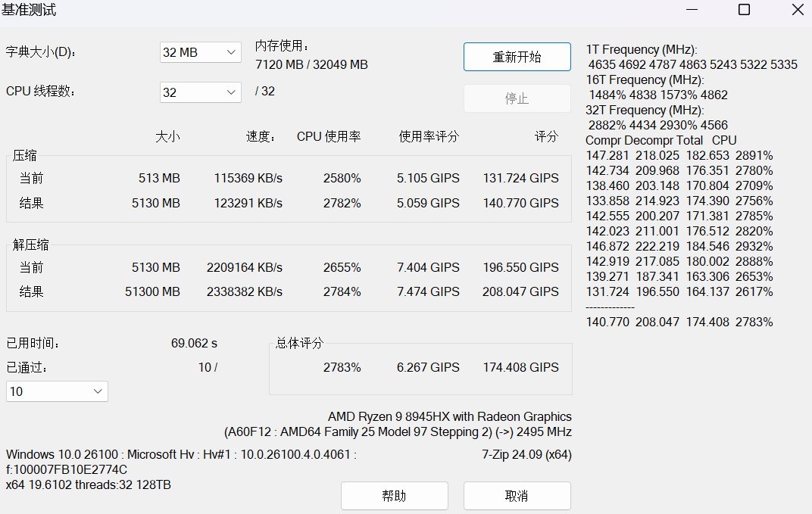Image resolution: width=812 pixels, height=514 pixels.
Task: Open help with the 帮助 button
Action: click(x=394, y=496)
